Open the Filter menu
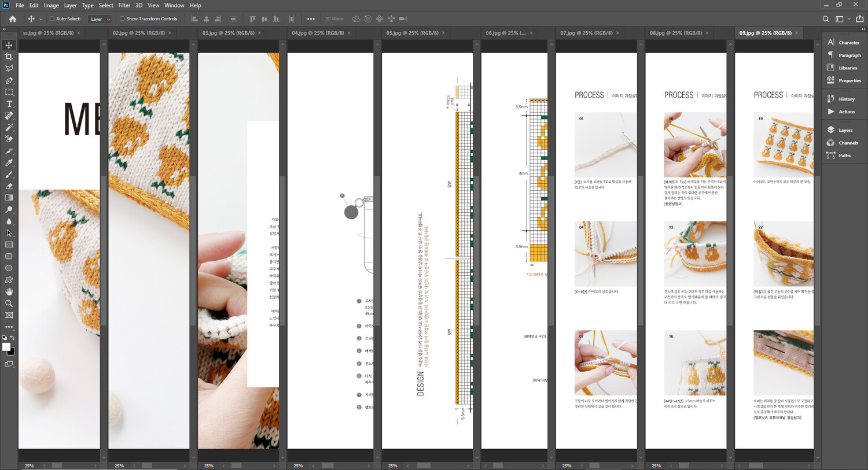Screen dimensions: 868x470 pos(124,5)
